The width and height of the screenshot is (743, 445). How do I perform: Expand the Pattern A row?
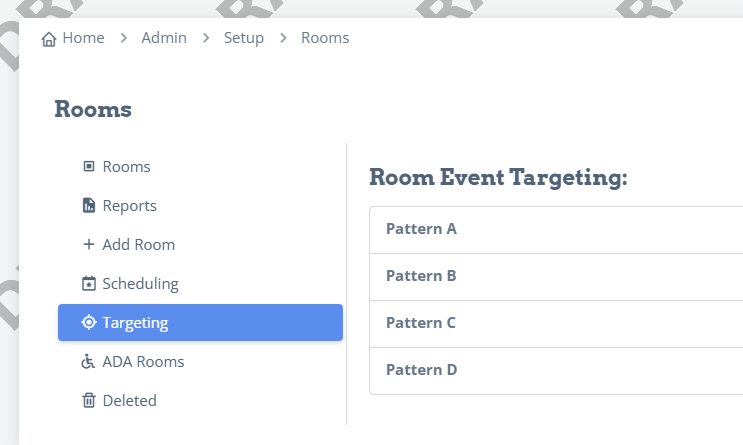[556, 230]
